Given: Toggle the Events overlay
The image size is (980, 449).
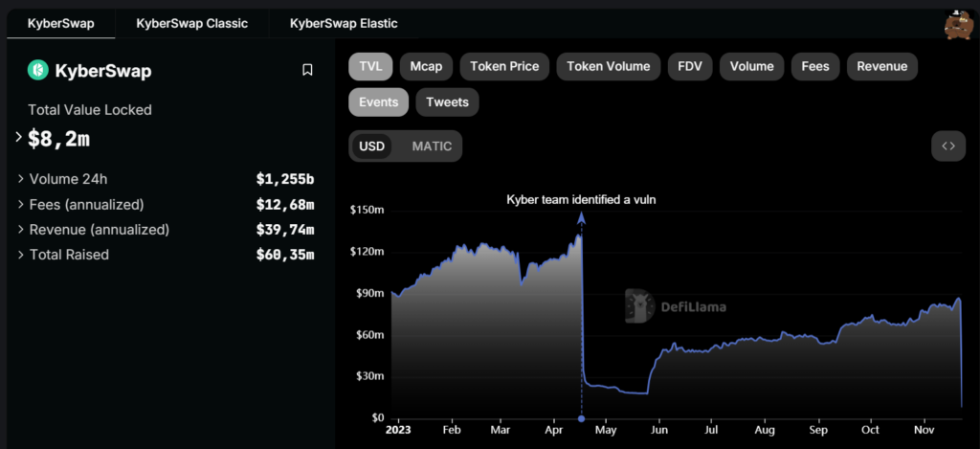Looking at the screenshot, I should click(x=379, y=101).
